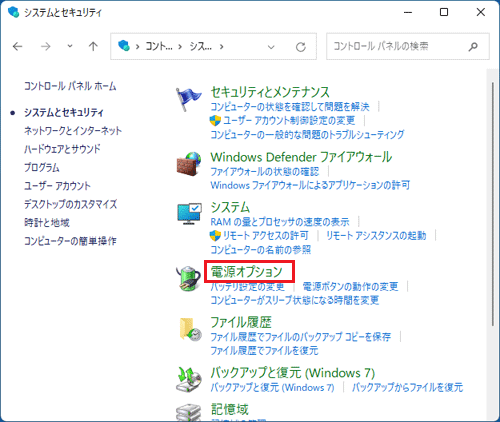This screenshot has height=422, width=500.
Task: Click the 電源オプション battery icon
Action: coord(189,278)
